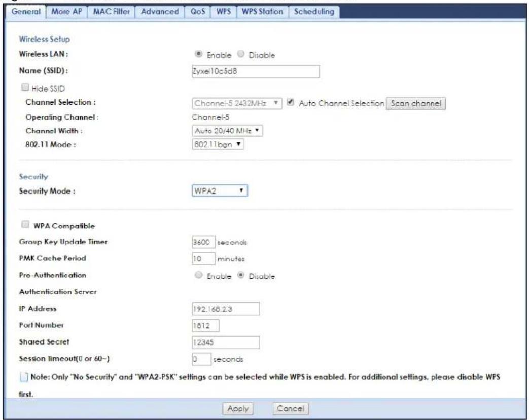Select Enable for Pre-Authentication
The image size is (529, 420).
pyautogui.click(x=199, y=275)
